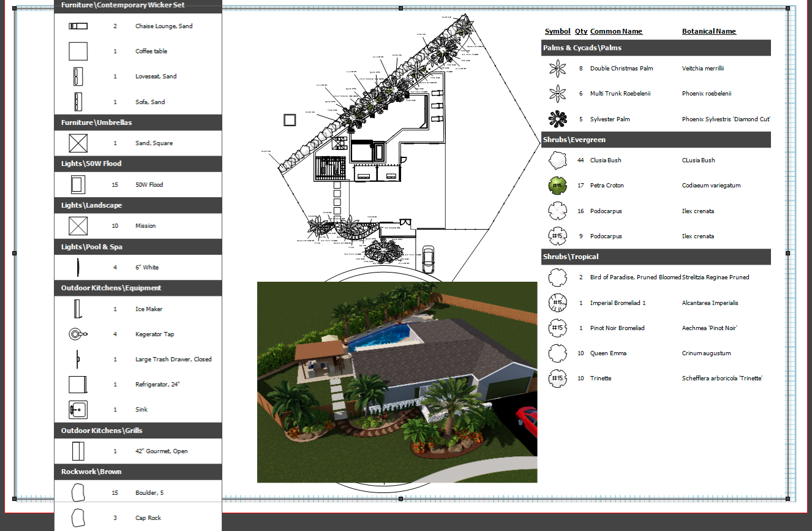Image resolution: width=812 pixels, height=531 pixels.
Task: Click the right-middle selection handle
Action: coord(788,253)
